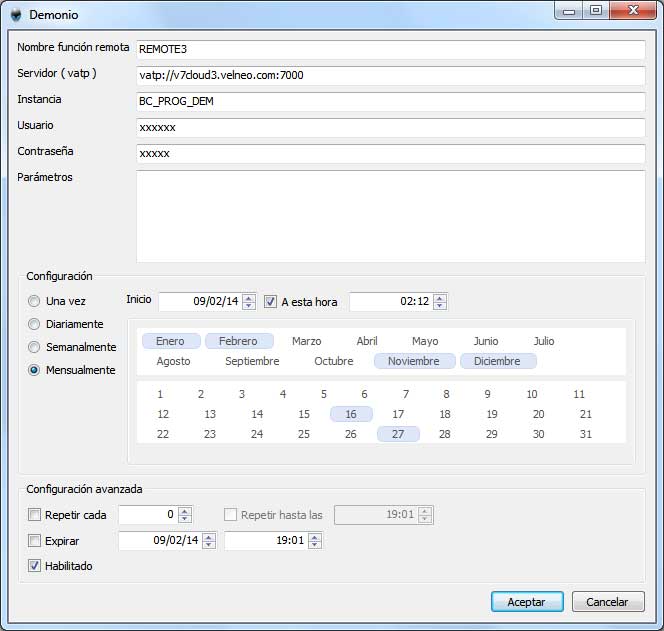
Task: Deselect day 16 in the calendar
Action: click(351, 414)
